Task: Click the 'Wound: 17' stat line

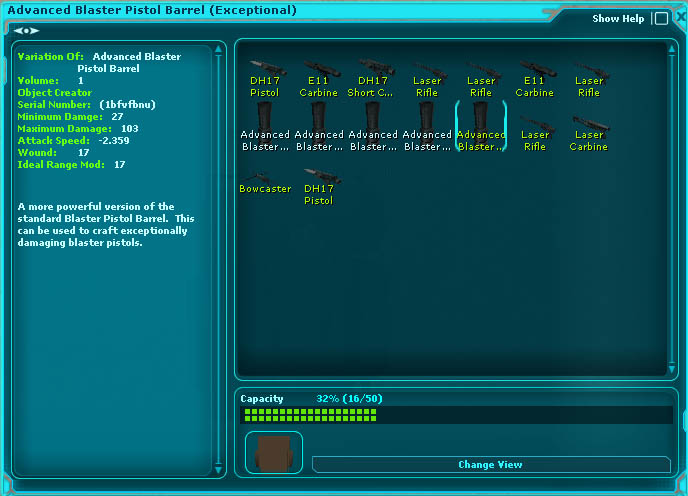Action: [54, 153]
